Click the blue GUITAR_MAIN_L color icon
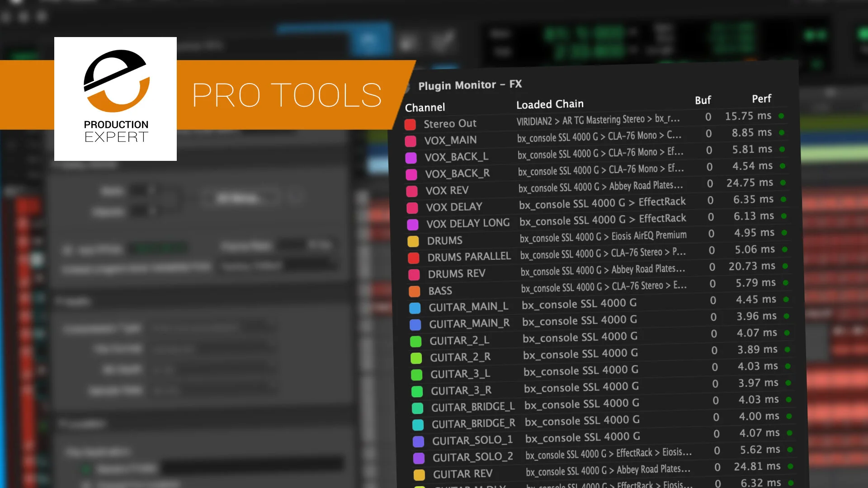 415,308
